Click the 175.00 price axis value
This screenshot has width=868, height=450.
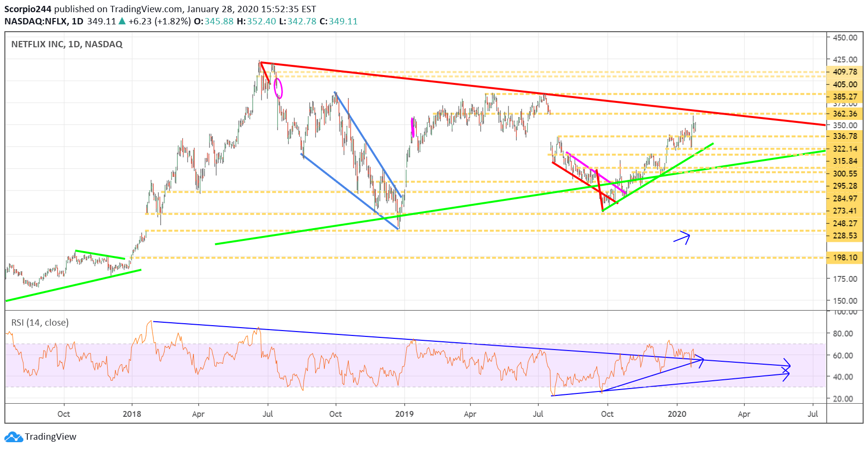(x=845, y=279)
